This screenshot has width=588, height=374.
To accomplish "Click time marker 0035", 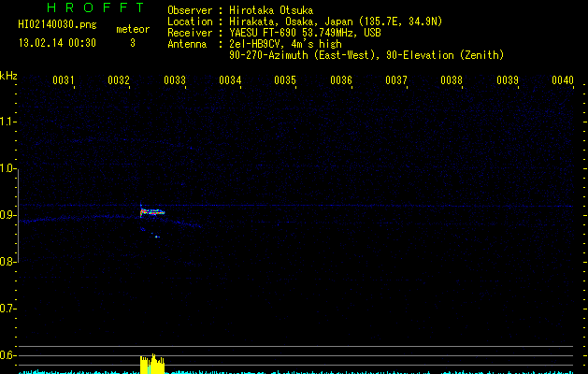I will click(285, 79).
